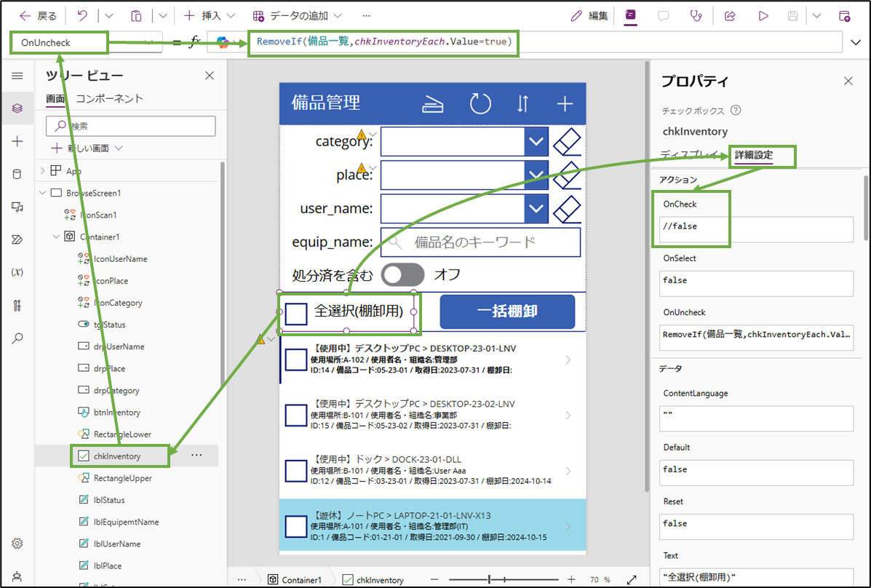This screenshot has height=588, width=871.
Task: Check the box for DESKTOP-23-02-LNV item
Action: (x=296, y=415)
